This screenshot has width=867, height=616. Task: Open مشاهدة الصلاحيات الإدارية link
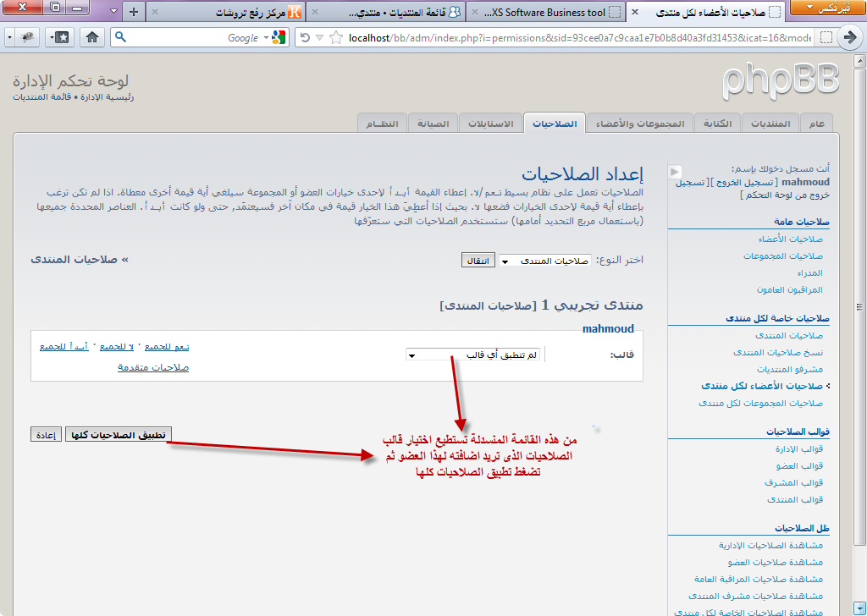pos(770,546)
